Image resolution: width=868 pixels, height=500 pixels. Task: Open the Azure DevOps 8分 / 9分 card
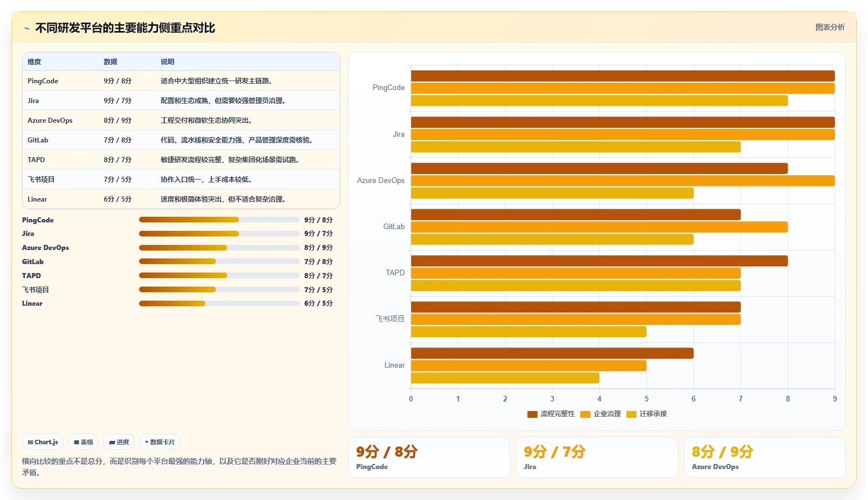click(764, 457)
